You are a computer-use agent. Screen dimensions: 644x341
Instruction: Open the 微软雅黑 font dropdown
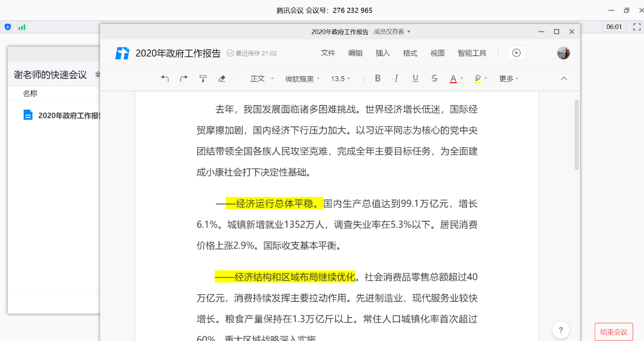coord(302,79)
